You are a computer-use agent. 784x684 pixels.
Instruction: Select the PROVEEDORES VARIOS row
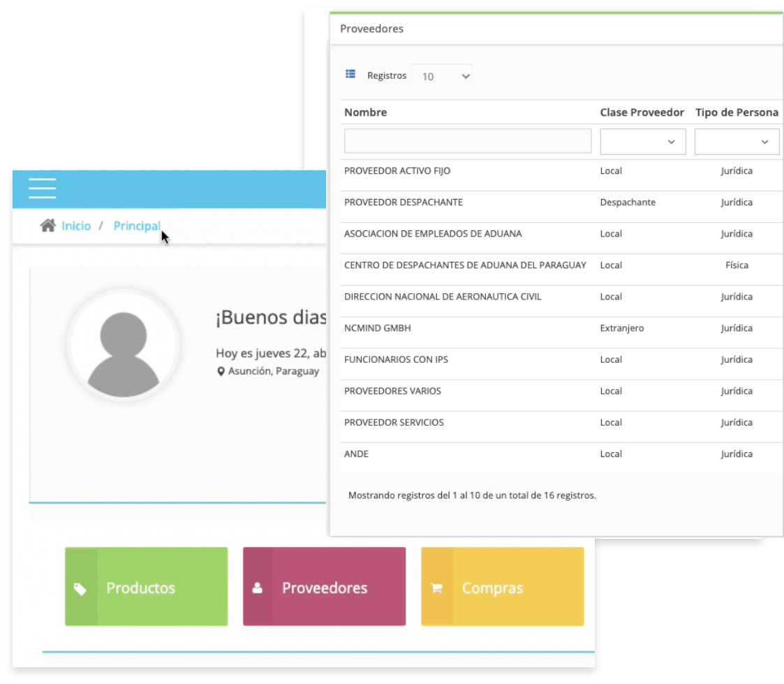561,396
